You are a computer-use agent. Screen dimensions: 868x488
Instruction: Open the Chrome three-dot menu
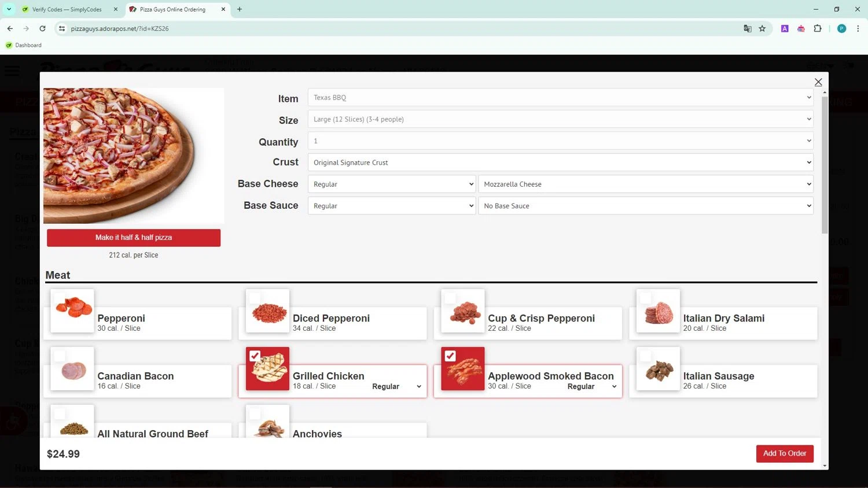tap(858, 28)
